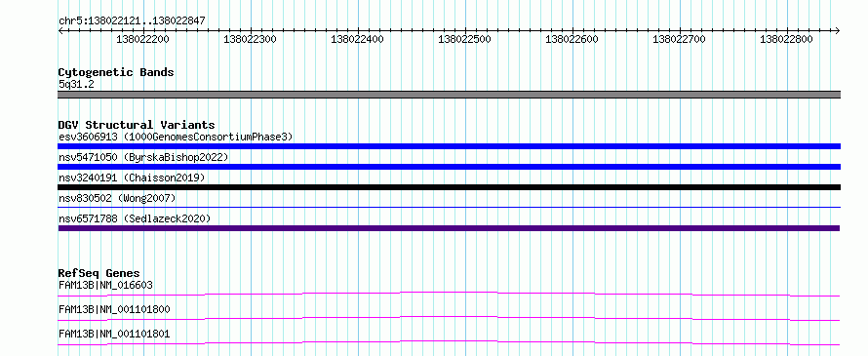Click ruler tick label 138022200
The image size is (868, 356).
(142, 39)
